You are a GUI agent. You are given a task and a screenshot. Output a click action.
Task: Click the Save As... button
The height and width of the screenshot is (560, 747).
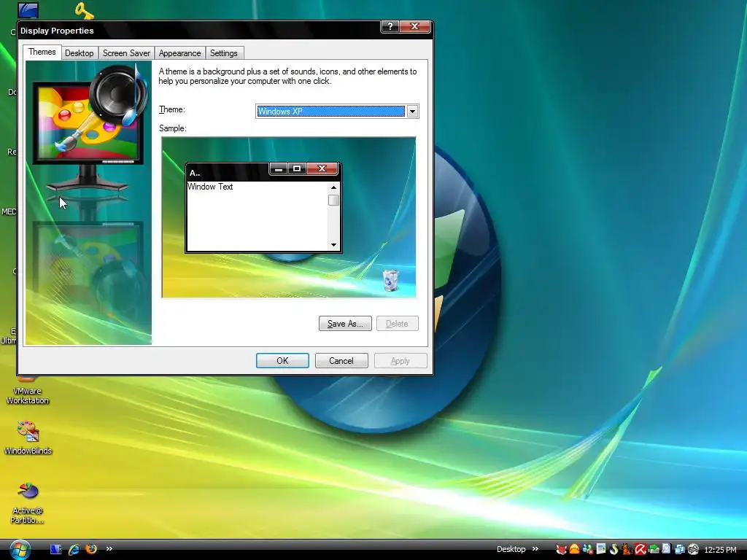[345, 323]
